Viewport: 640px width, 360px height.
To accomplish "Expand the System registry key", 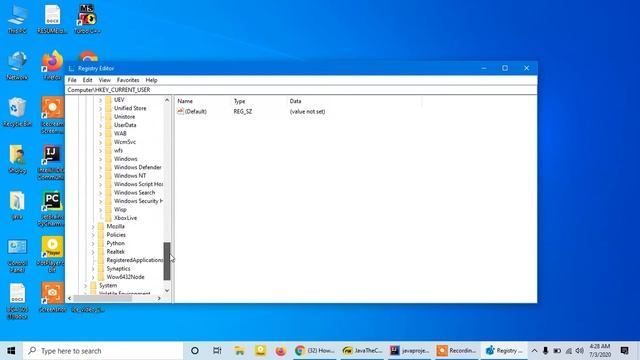I will point(86,285).
